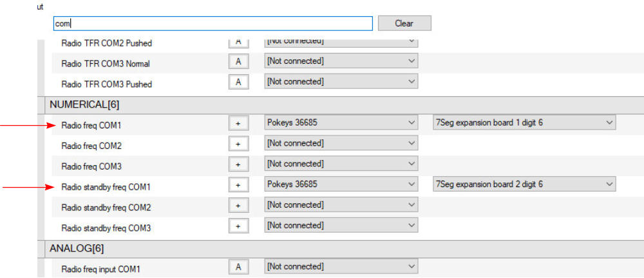Open Not connected dropdown for Radio TFR COM3 Normal
Image resolution: width=644 pixels, height=278 pixels.
pos(341,61)
